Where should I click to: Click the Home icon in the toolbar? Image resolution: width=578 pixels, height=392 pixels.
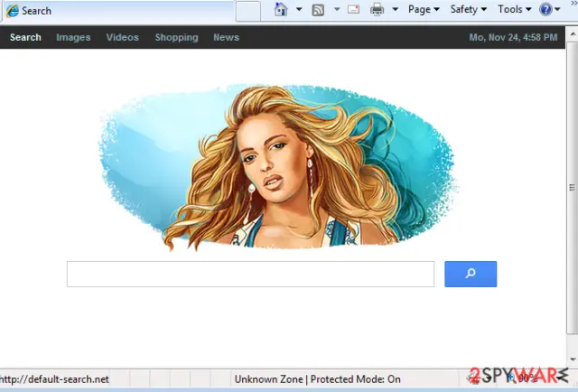pyautogui.click(x=281, y=10)
